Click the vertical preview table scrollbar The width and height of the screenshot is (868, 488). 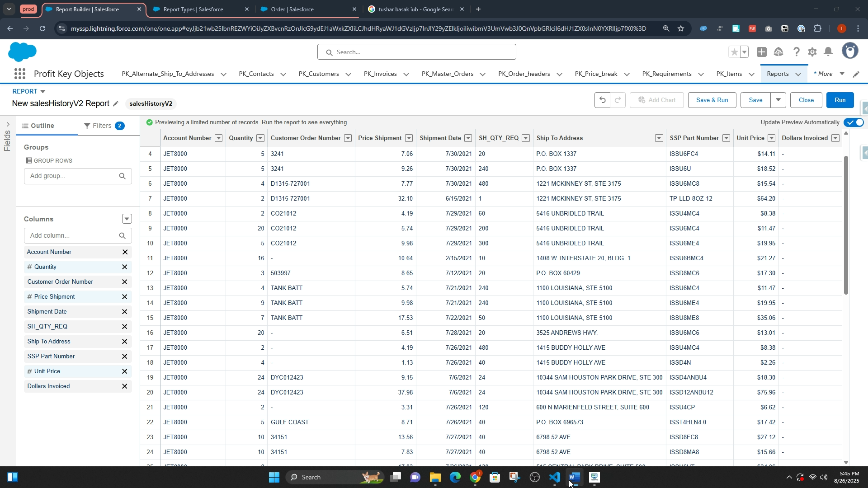(x=846, y=226)
